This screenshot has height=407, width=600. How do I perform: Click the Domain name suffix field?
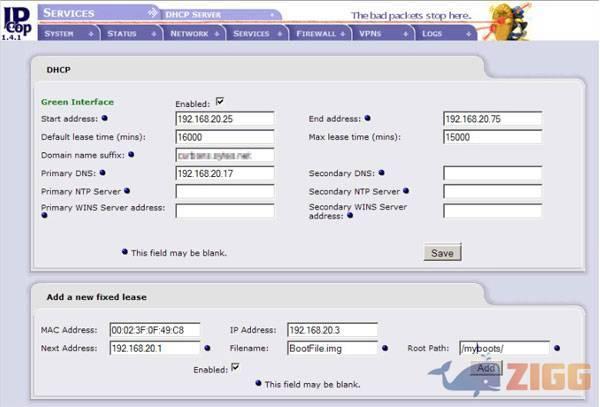pos(225,155)
